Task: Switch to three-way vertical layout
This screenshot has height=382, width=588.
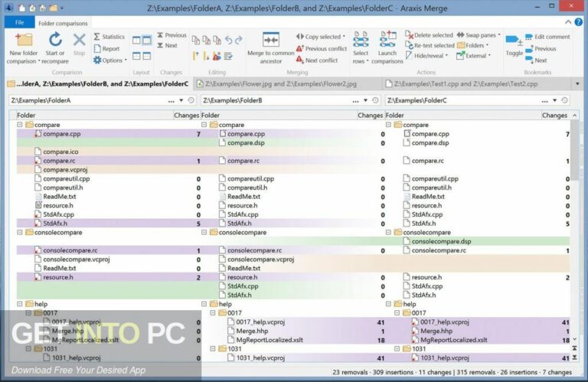Action: (x=147, y=40)
